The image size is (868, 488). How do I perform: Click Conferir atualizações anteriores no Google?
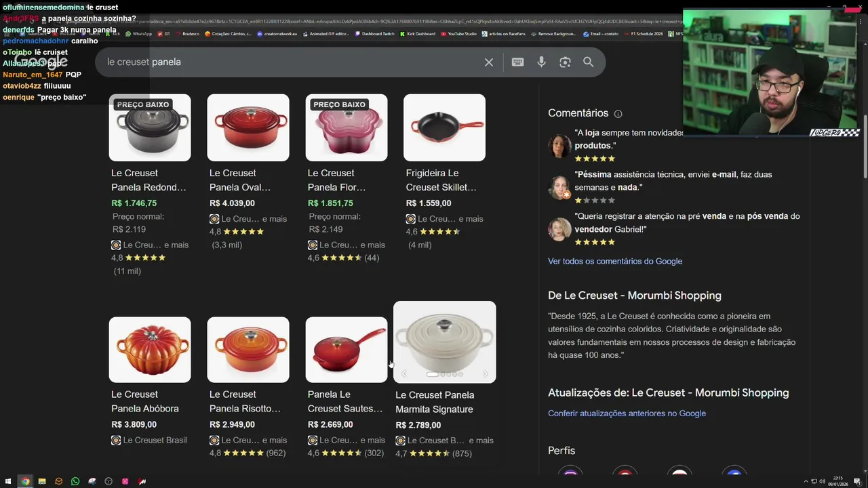(627, 413)
